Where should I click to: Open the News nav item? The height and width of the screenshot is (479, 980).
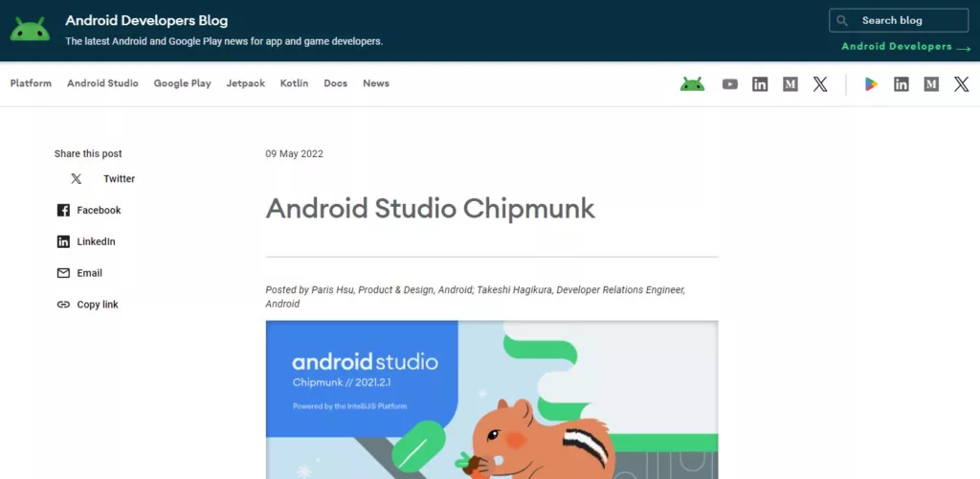(x=376, y=83)
